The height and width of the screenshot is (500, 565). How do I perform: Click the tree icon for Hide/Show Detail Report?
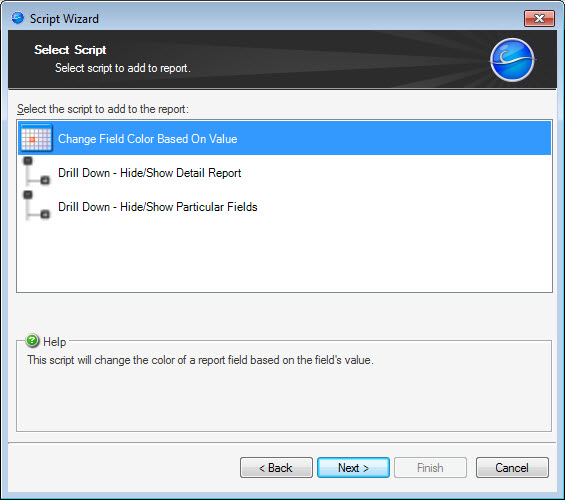coord(36,171)
